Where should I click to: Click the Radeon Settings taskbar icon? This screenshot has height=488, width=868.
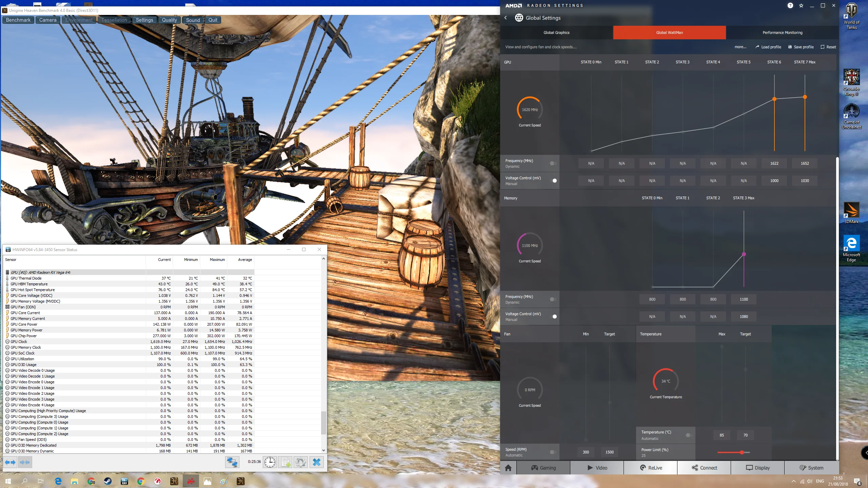[191, 481]
